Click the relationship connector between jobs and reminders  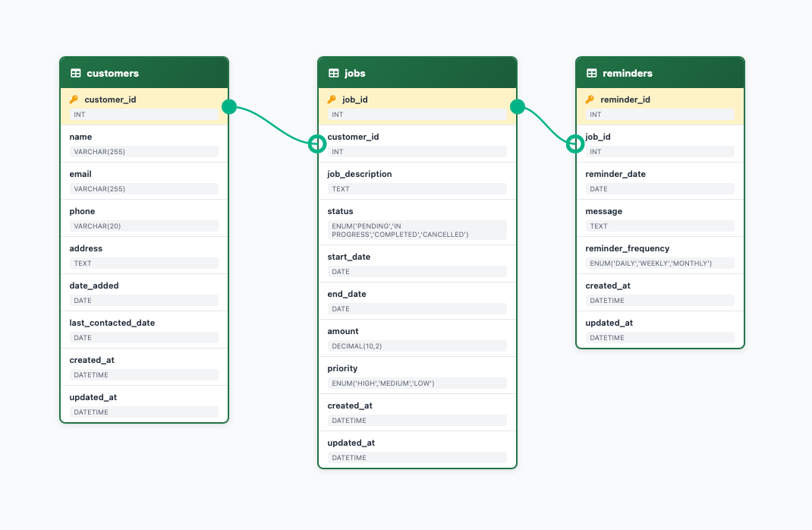click(546, 125)
